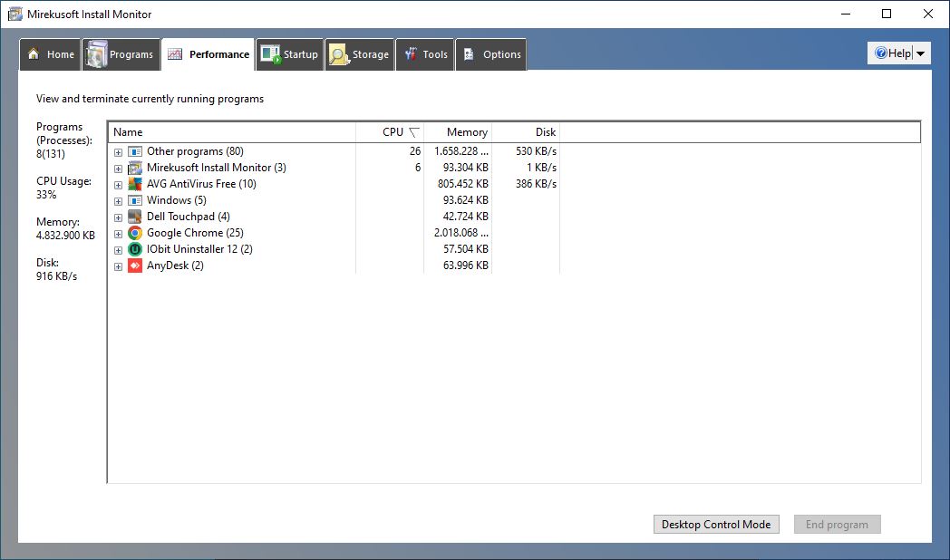Expand the Other programs (80) group
Screen dimensions: 950x560
[x=118, y=152]
